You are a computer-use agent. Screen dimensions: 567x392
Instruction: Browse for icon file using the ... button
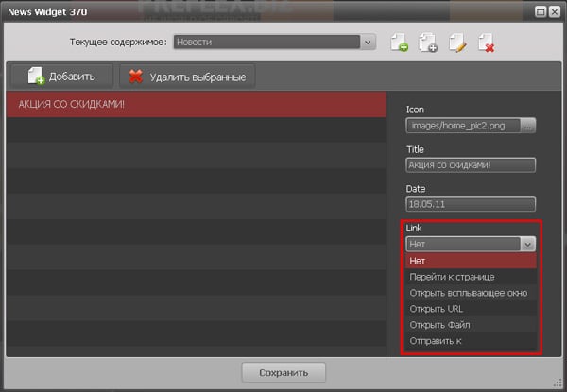click(x=528, y=126)
